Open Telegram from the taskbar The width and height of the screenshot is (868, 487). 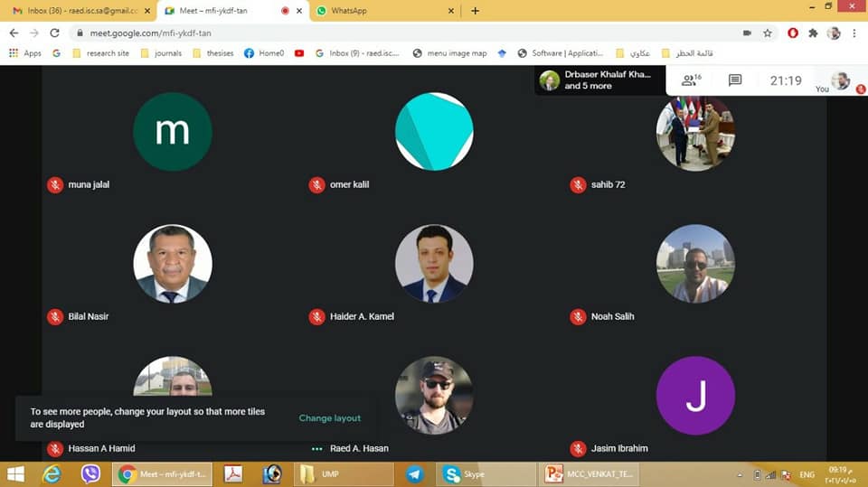click(414, 473)
